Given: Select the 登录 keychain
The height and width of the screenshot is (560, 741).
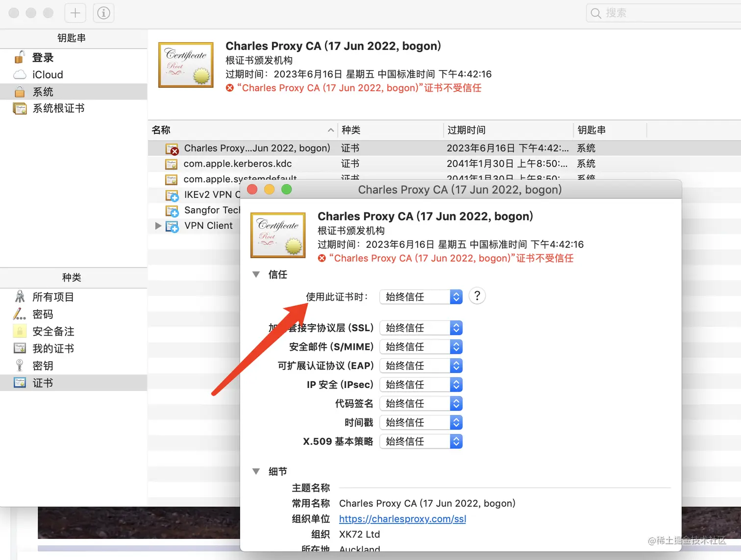Looking at the screenshot, I should pyautogui.click(x=74, y=57).
